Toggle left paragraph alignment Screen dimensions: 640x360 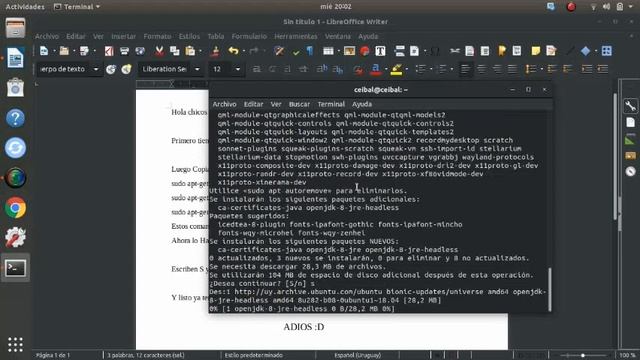click(465, 69)
